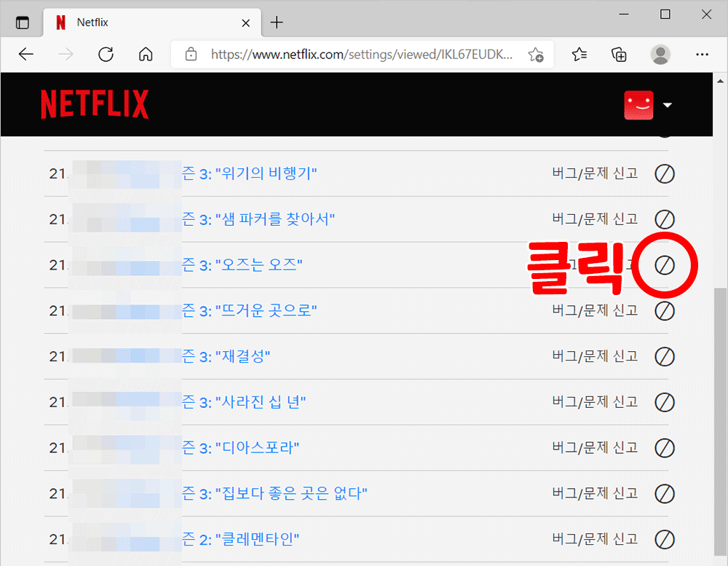
Task: Add this page to favorites
Action: [x=536, y=55]
